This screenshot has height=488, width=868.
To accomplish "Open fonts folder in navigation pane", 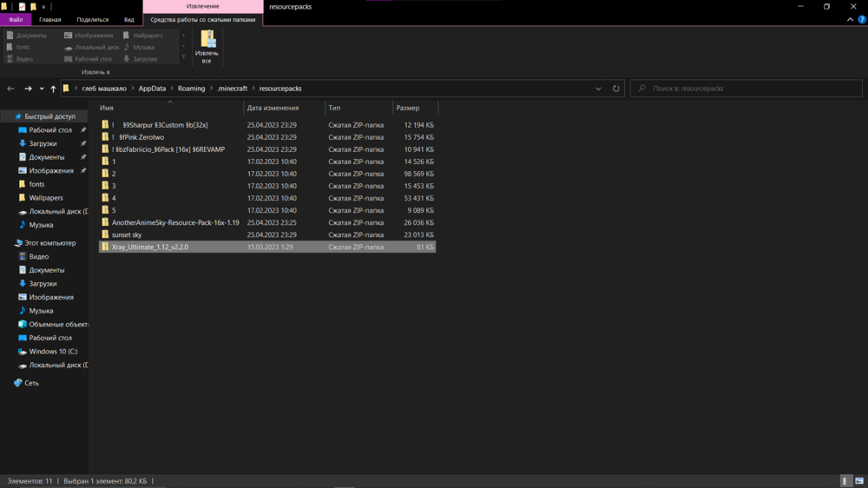I will coord(36,184).
